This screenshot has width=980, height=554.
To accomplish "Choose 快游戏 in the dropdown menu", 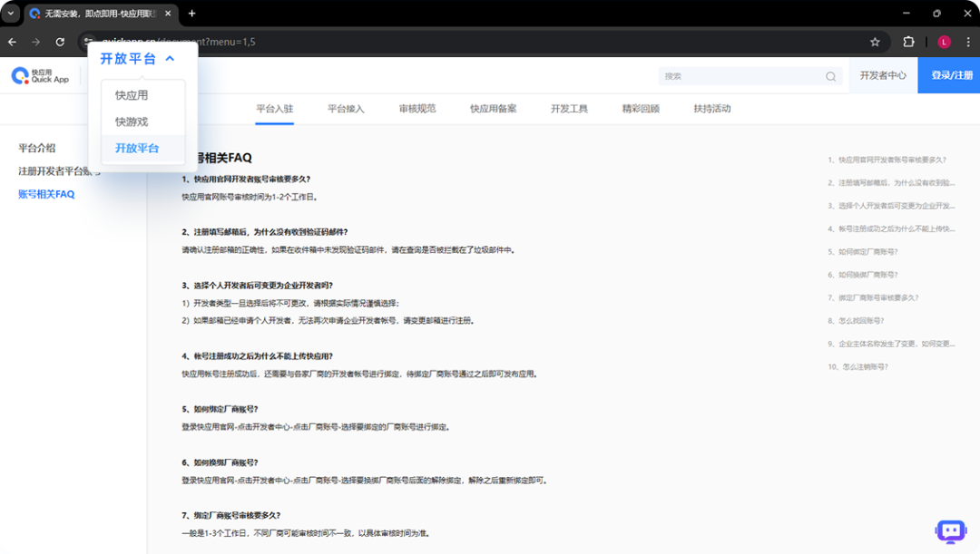I will tap(132, 121).
